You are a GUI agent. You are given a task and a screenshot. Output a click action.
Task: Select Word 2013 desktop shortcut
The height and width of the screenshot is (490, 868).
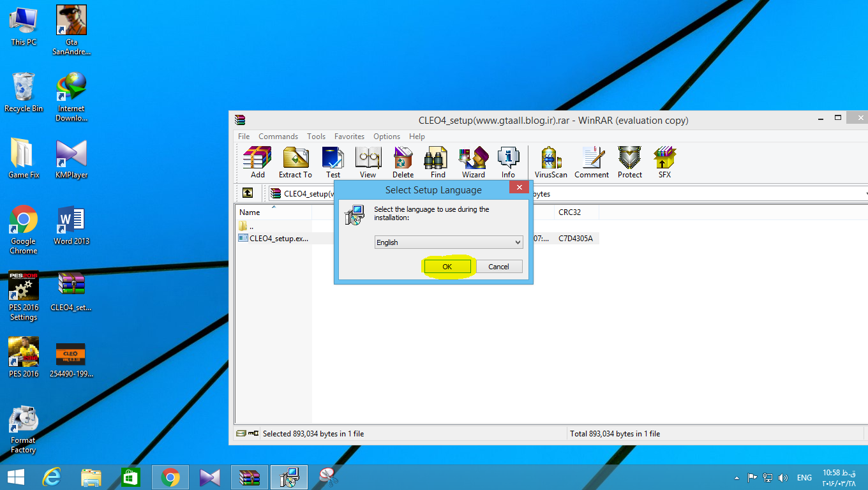pyautogui.click(x=71, y=225)
